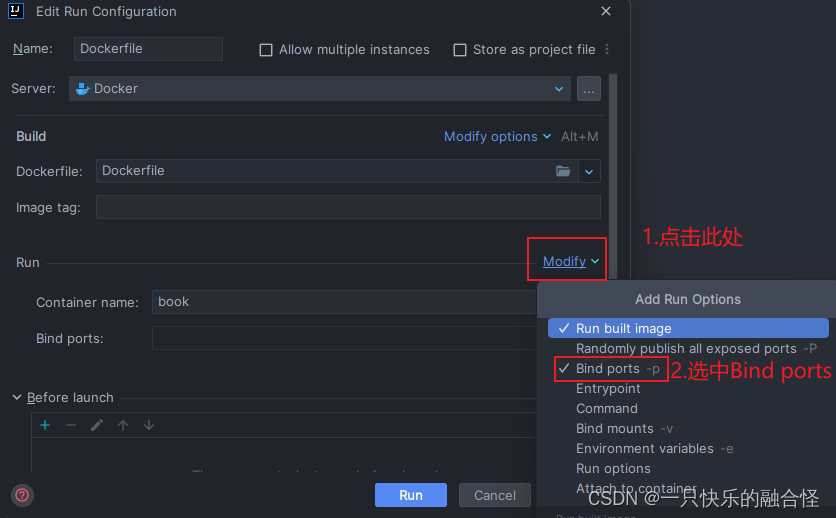
Task: Open the Server Docker dropdown
Action: point(320,88)
